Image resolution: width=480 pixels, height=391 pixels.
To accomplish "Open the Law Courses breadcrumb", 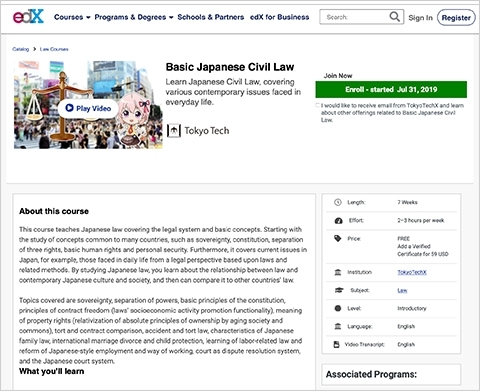I will pyautogui.click(x=54, y=49).
